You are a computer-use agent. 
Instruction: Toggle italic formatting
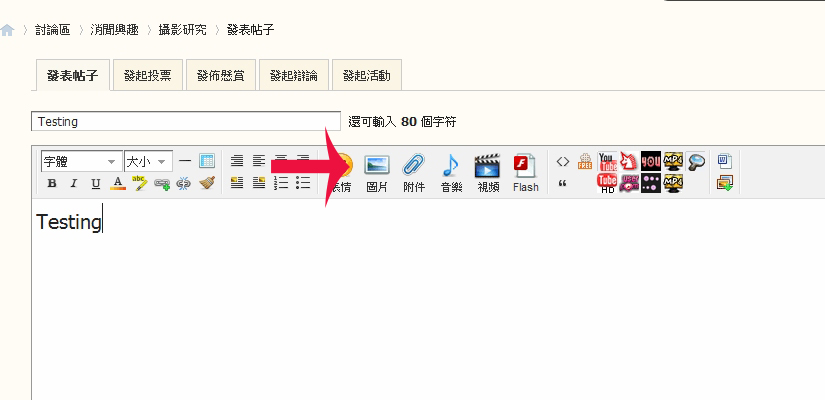(74, 183)
